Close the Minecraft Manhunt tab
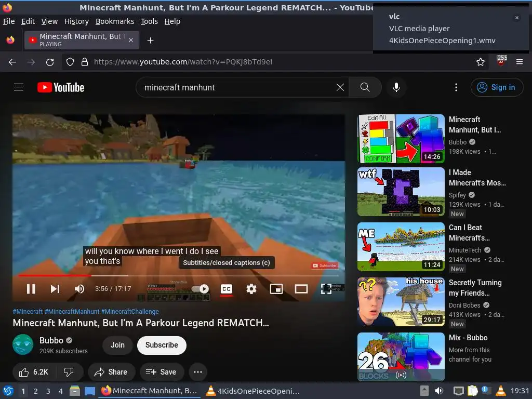 (131, 40)
